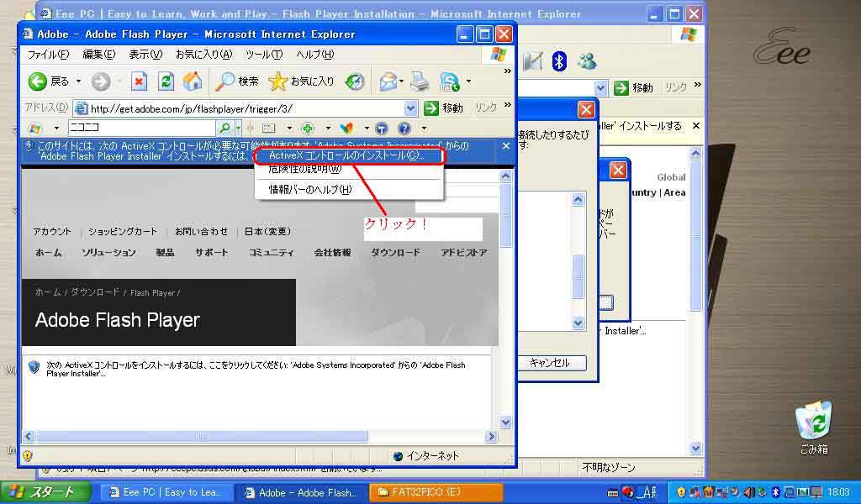This screenshot has height=504, width=861.
Task: Click the blue question mark help icon
Action: coord(404,129)
